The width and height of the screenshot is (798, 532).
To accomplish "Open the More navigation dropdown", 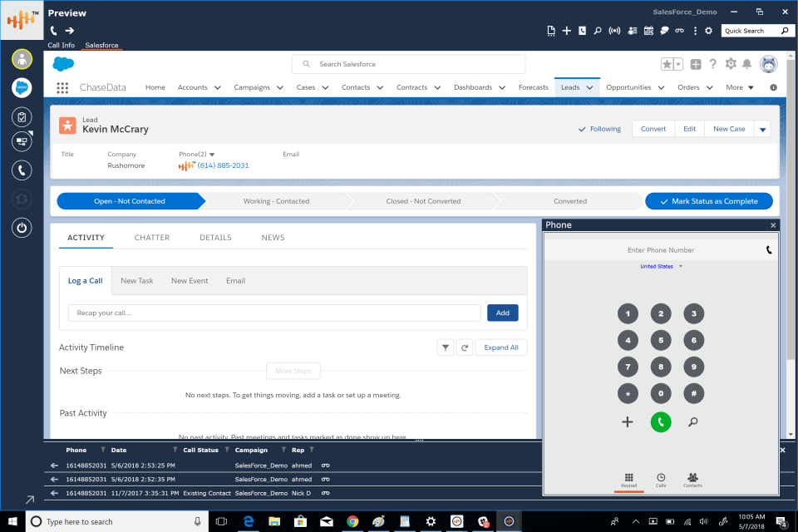I will click(x=740, y=87).
